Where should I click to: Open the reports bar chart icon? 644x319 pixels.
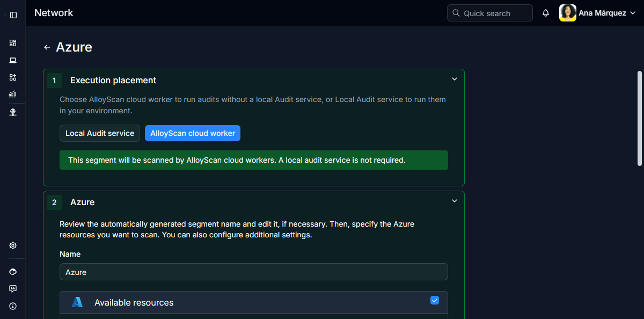[x=13, y=94]
